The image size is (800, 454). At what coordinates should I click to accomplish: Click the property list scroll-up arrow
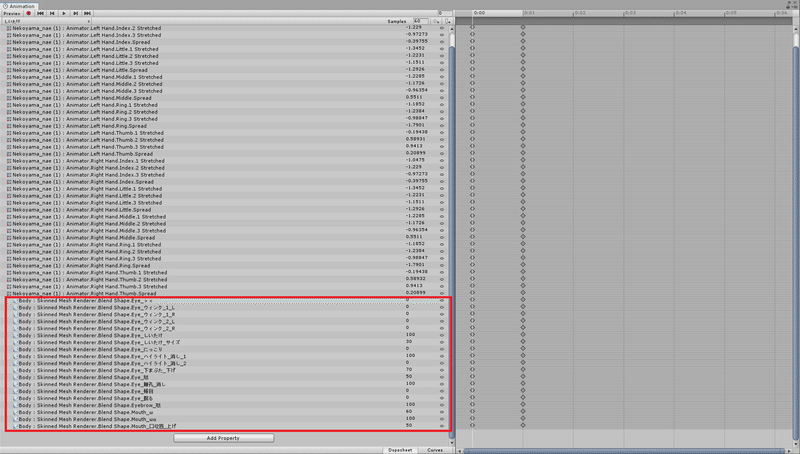[x=452, y=29]
